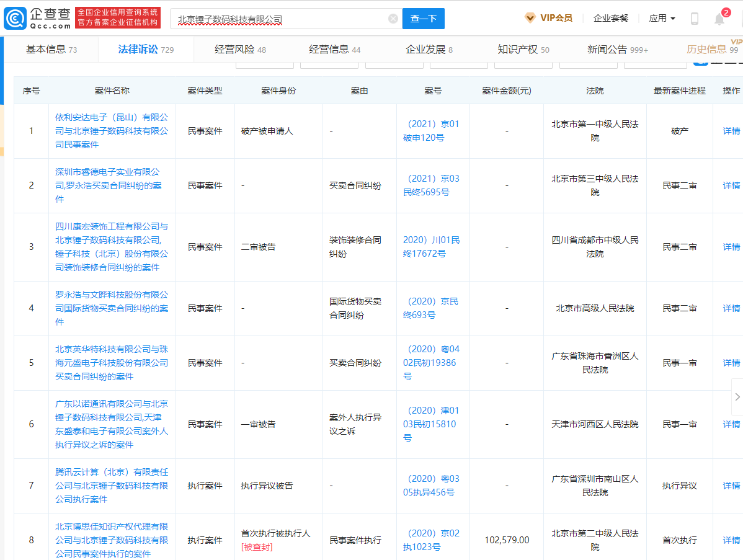Open case 依利安达电子（昆山）有限公司 link
This screenshot has height=560, width=743.
coord(112,131)
